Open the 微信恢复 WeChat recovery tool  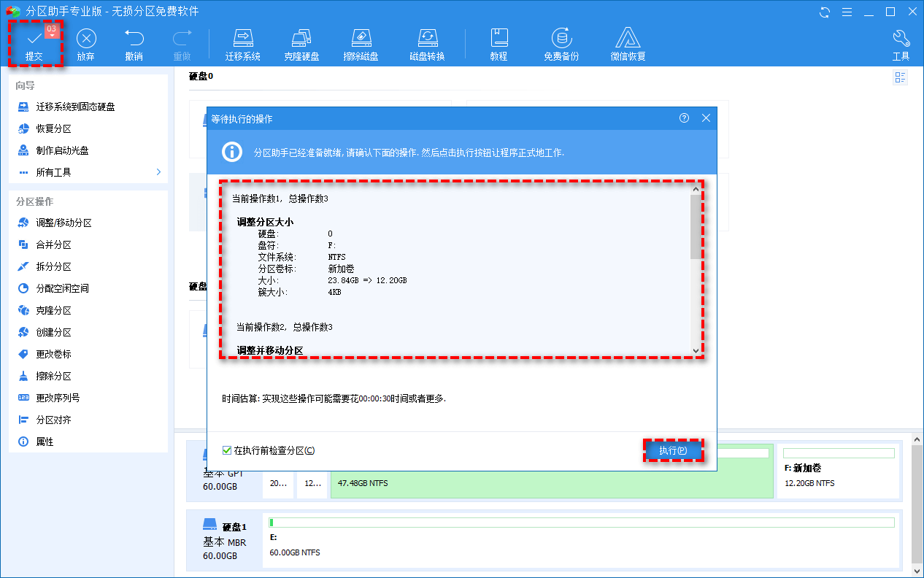(628, 43)
